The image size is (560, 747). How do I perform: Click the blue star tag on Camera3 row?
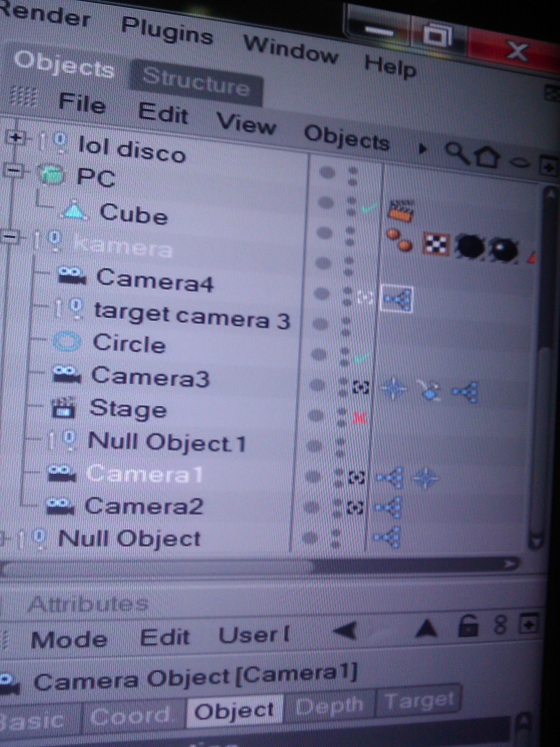(x=393, y=388)
